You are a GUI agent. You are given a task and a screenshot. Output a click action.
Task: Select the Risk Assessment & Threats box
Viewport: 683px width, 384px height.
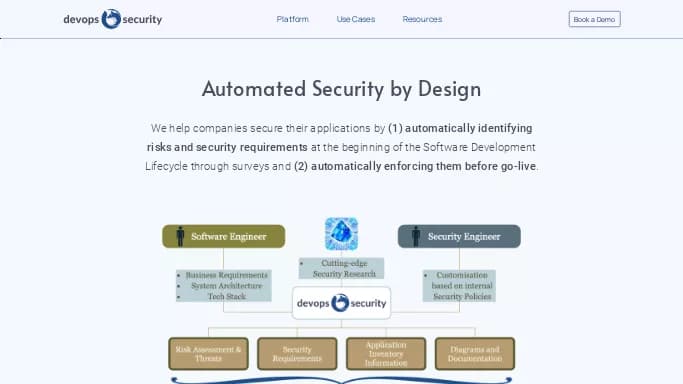click(x=209, y=354)
